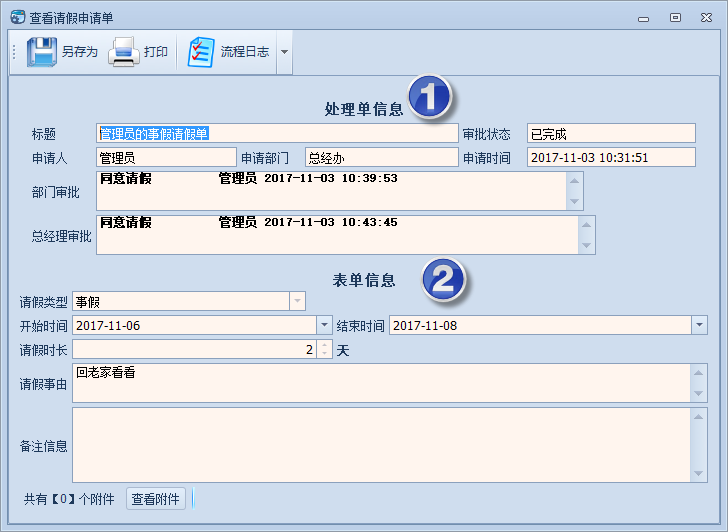
Task: Open the process log checklist icon
Action: [x=201, y=52]
